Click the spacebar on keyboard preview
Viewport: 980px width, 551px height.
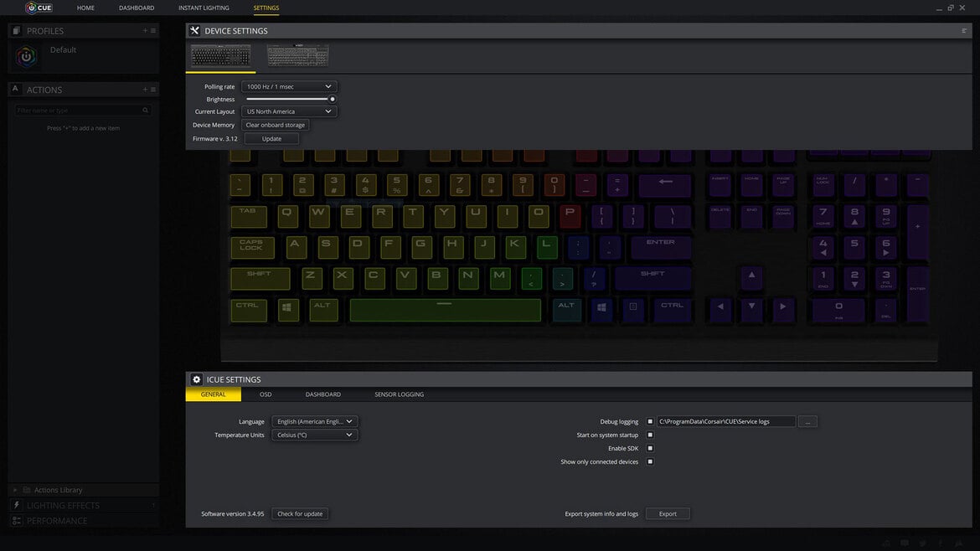(445, 309)
